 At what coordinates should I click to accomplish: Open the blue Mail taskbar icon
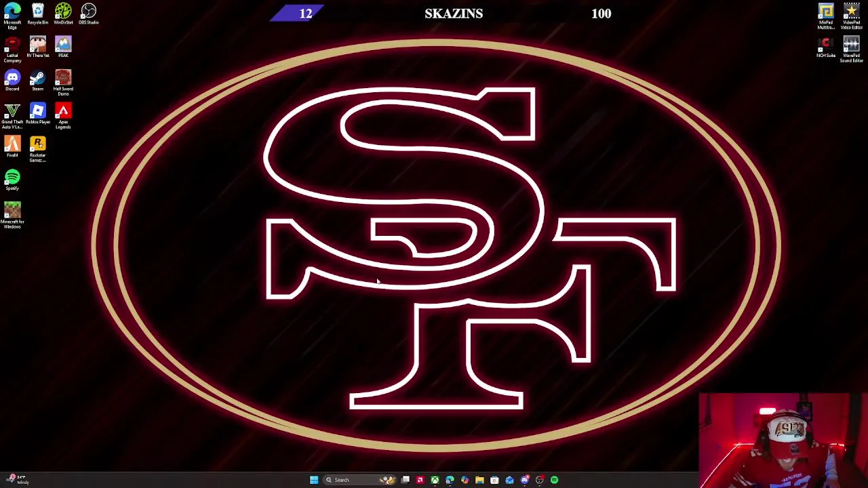(x=509, y=480)
